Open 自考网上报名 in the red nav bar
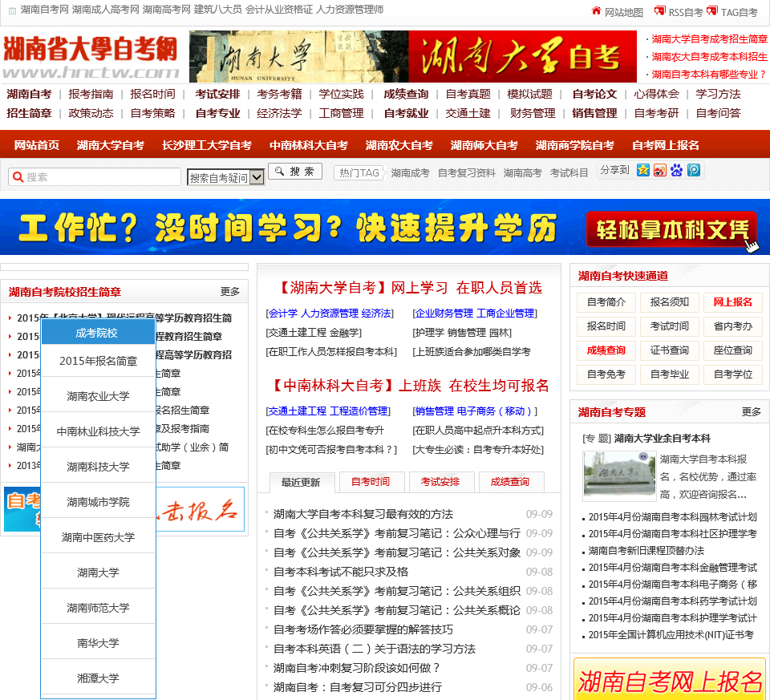The height and width of the screenshot is (700, 770). (666, 145)
